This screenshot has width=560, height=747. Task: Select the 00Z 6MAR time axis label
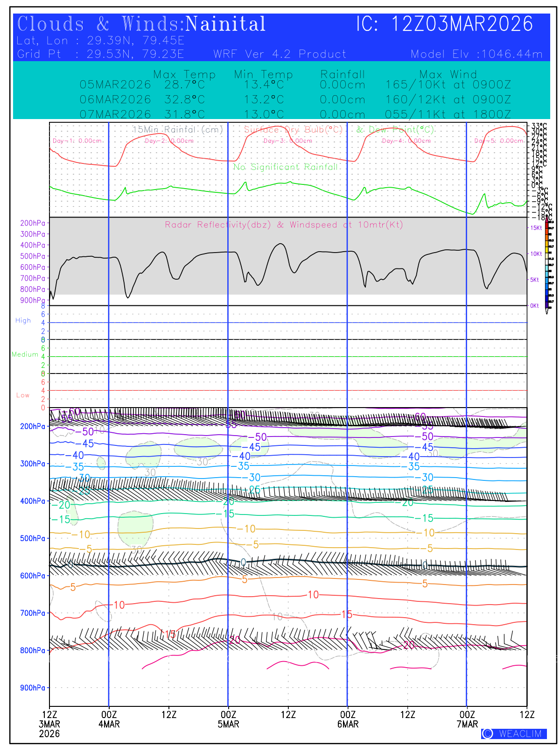pos(348,719)
